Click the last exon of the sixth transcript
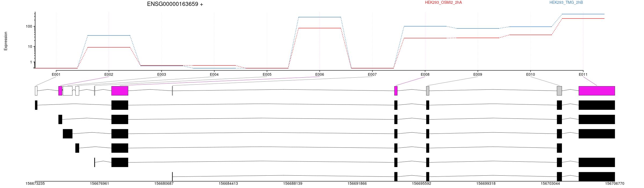The width and height of the screenshot is (644, 188). [x=597, y=177]
